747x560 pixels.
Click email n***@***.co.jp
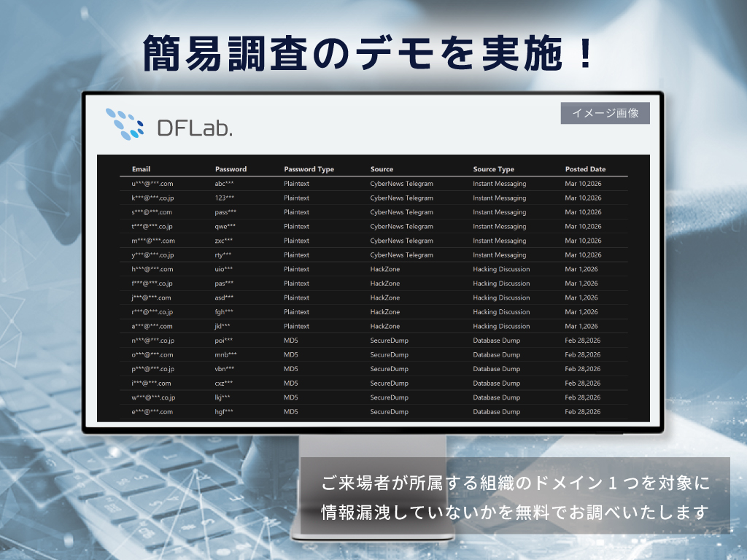point(153,341)
